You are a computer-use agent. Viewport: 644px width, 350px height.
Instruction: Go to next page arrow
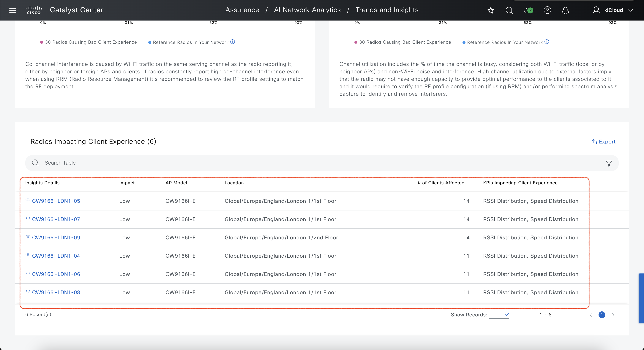613,315
